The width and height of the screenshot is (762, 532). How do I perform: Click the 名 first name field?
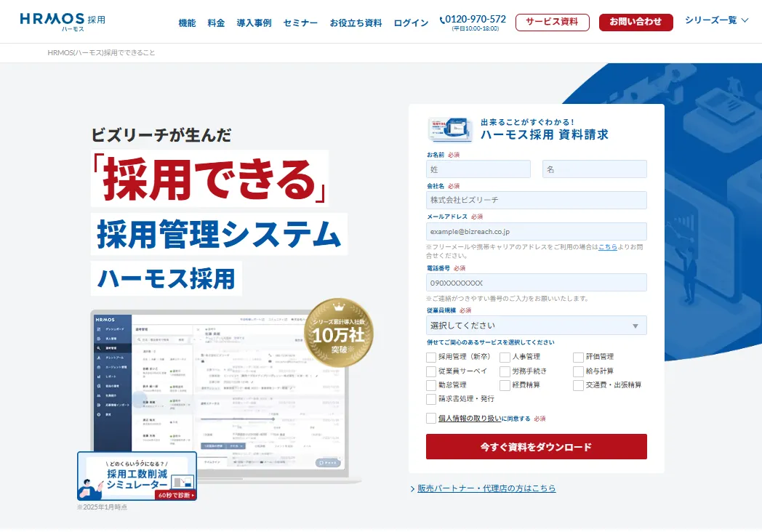click(594, 169)
